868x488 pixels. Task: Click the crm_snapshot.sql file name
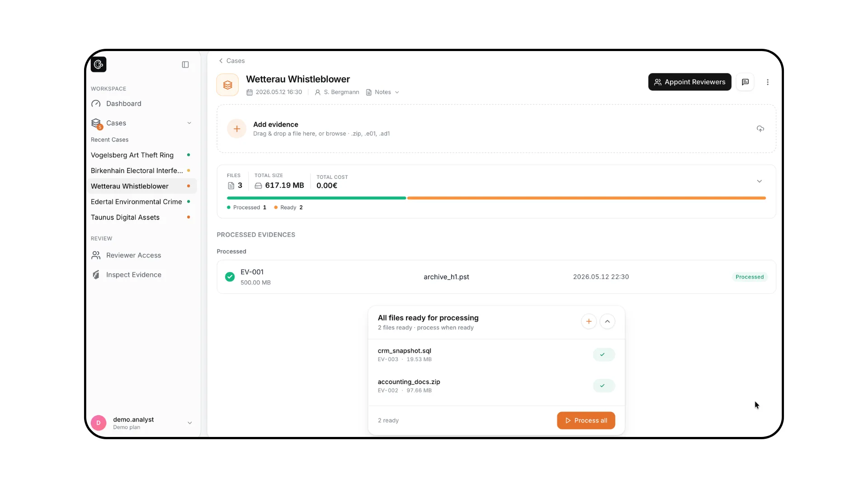(x=404, y=351)
